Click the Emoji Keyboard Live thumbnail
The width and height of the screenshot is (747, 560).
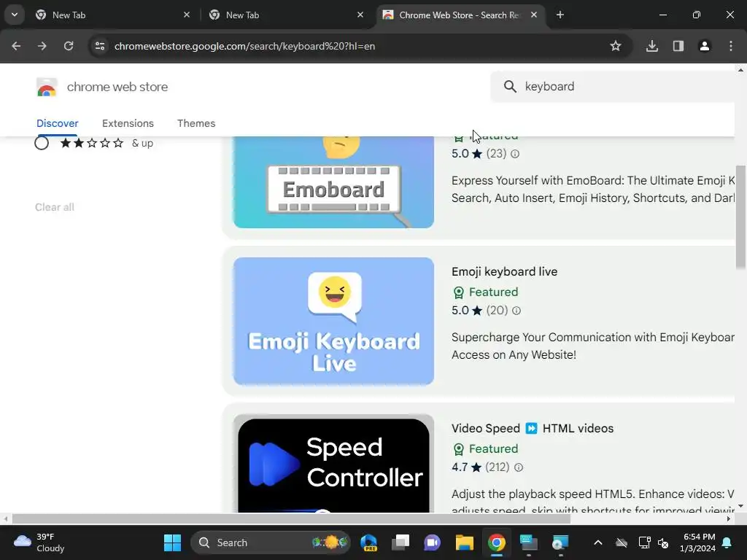coord(333,321)
